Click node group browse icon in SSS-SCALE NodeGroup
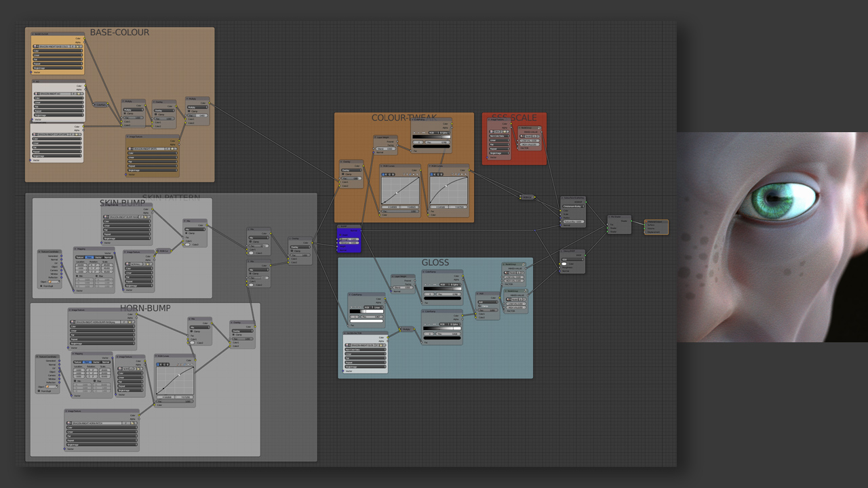The width and height of the screenshot is (868, 488). (x=521, y=136)
